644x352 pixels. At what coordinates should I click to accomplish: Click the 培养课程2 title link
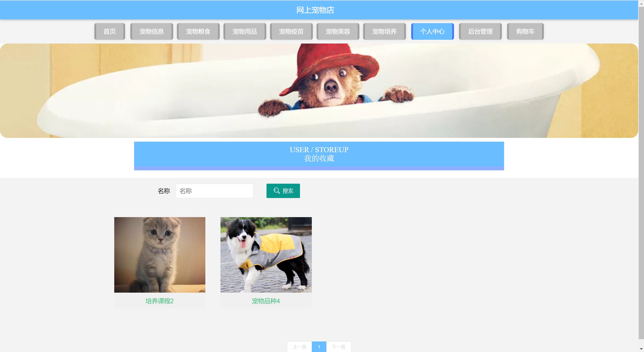coord(160,301)
